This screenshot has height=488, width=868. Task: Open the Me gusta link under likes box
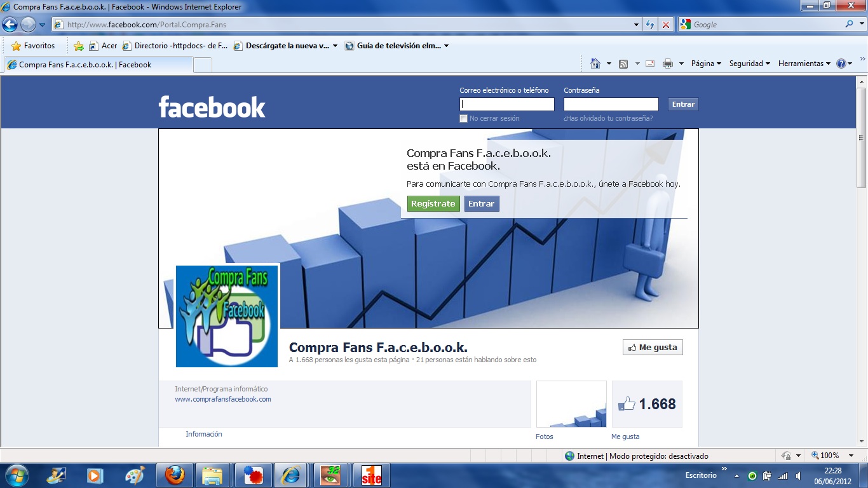coord(625,437)
